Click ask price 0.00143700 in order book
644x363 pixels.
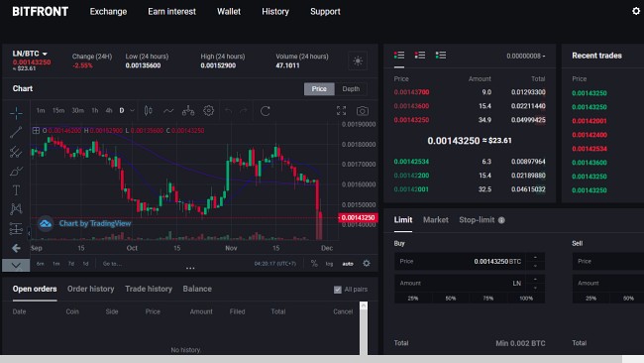tap(411, 92)
